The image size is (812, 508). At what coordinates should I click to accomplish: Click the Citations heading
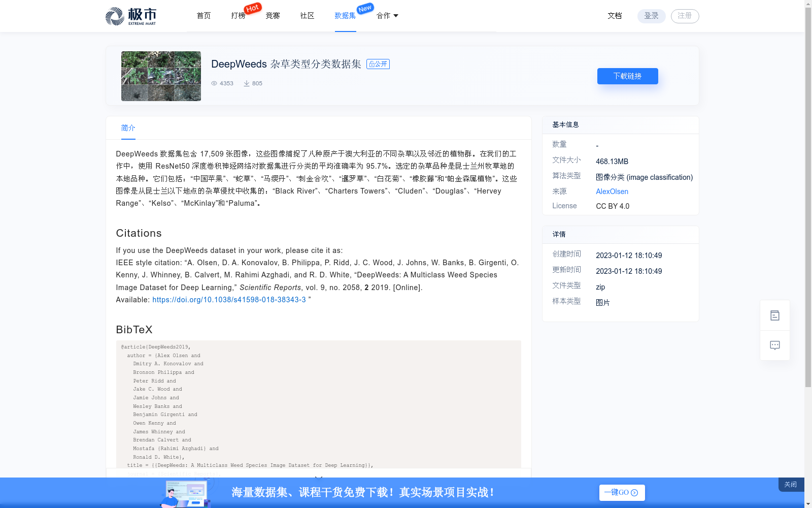coord(139,233)
